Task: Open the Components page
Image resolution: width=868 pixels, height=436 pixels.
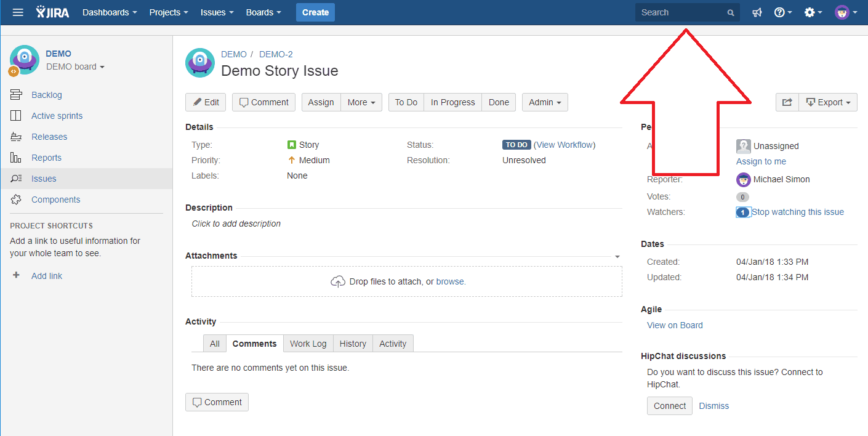Action: click(x=55, y=199)
